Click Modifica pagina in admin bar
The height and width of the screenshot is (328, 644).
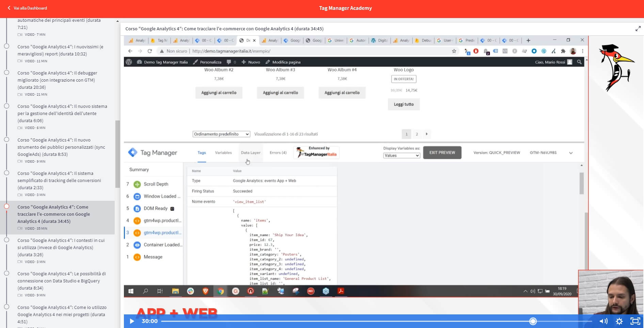(x=283, y=62)
